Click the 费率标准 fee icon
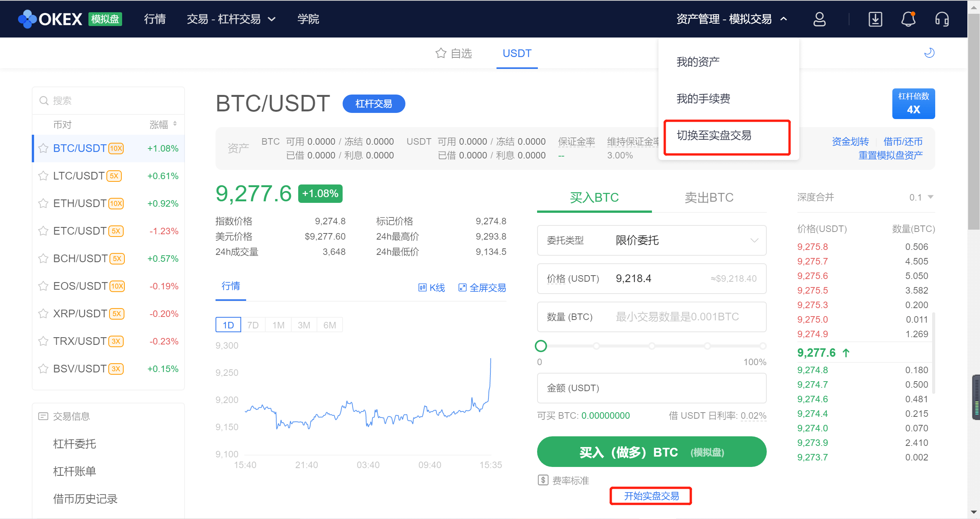Screen dimensions: 980x519 pyautogui.click(x=543, y=480)
